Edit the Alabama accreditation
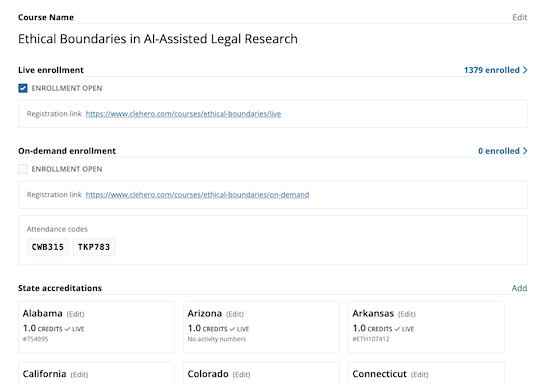The height and width of the screenshot is (385, 550). coord(75,314)
